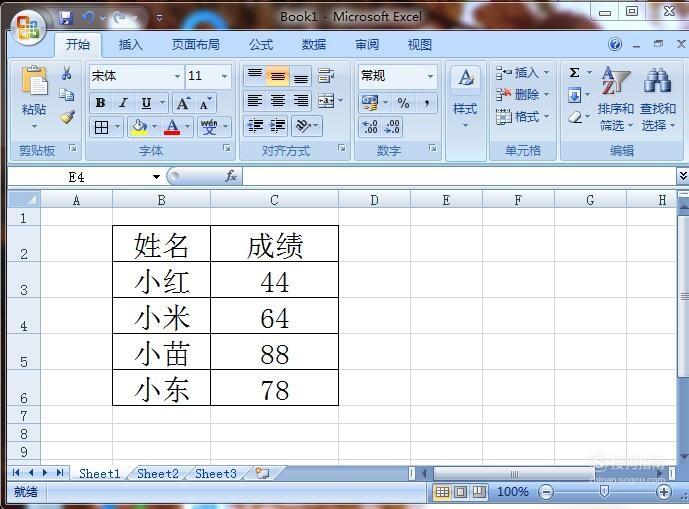This screenshot has width=689, height=509.
Task: Decrease font size with the small A icon
Action: click(x=205, y=104)
